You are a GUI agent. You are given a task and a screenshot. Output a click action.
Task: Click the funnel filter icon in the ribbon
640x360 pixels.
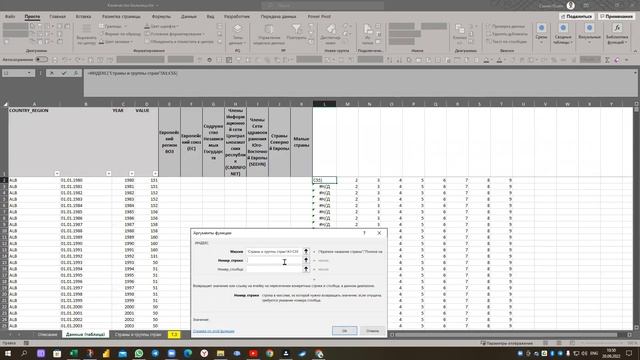click(297, 28)
